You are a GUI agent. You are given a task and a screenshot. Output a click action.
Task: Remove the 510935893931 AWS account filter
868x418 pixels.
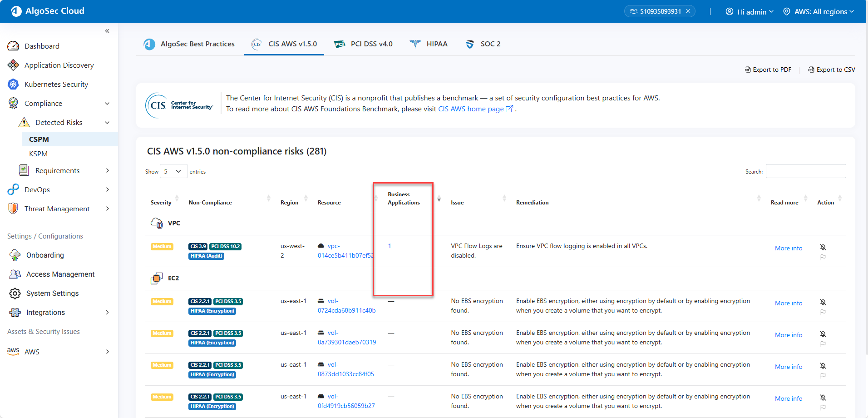pos(688,11)
